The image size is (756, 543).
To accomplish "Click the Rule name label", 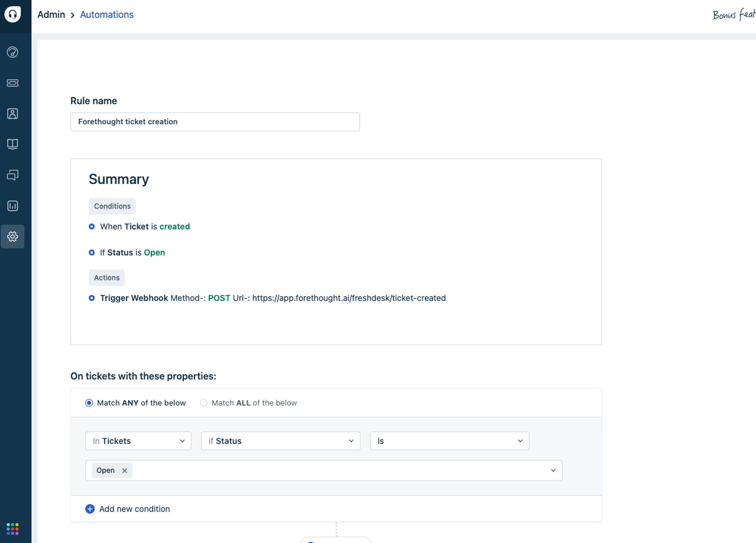I will (x=94, y=101).
